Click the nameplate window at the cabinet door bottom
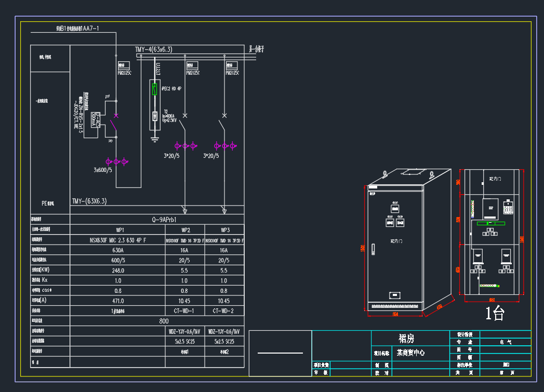This screenshot has width=544, height=392. click(x=395, y=295)
